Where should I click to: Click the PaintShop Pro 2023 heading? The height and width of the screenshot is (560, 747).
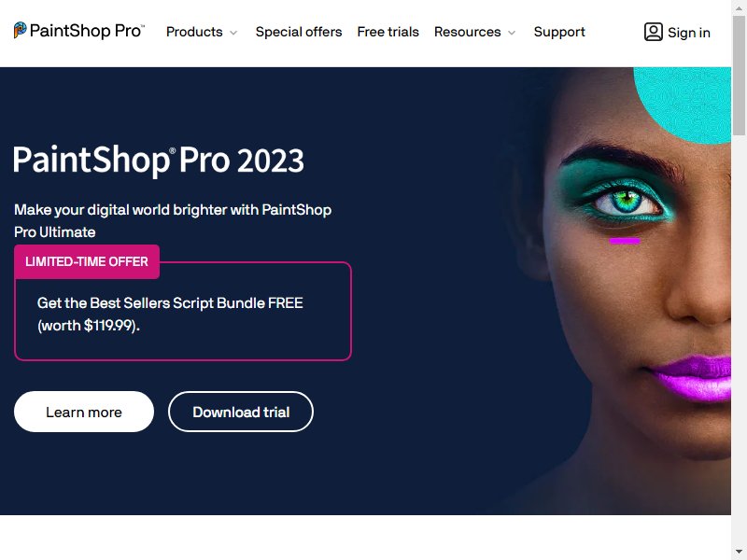coord(159,160)
